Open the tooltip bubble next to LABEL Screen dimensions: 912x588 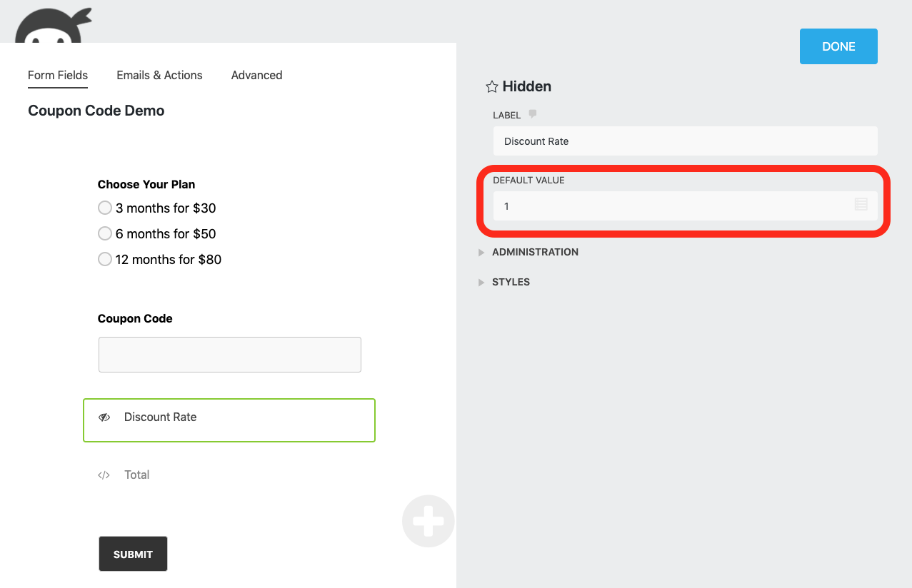531,114
